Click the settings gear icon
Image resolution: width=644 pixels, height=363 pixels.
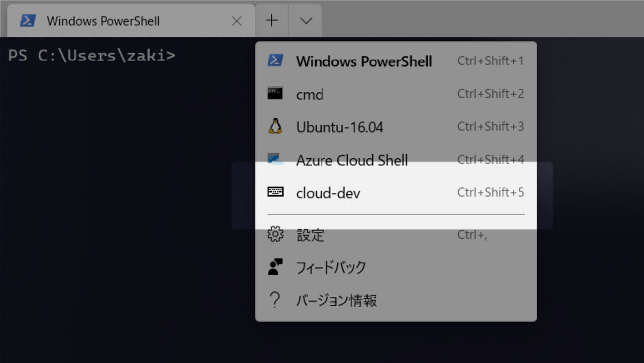tap(275, 234)
